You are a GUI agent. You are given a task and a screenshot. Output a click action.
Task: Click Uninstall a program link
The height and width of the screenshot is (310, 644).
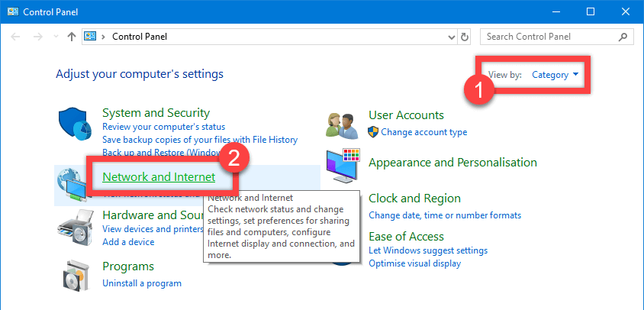(x=142, y=283)
